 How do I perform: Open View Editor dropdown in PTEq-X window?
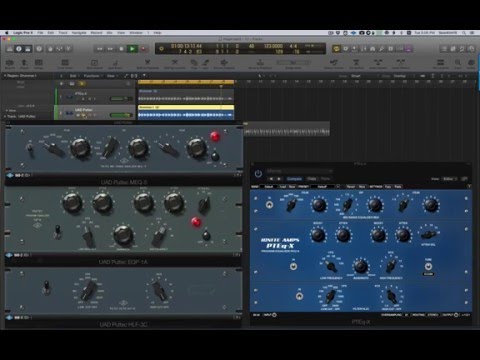tap(449, 179)
